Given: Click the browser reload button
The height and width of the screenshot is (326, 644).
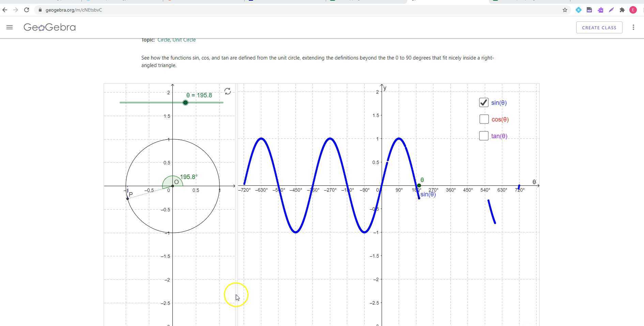Looking at the screenshot, I should (27, 10).
